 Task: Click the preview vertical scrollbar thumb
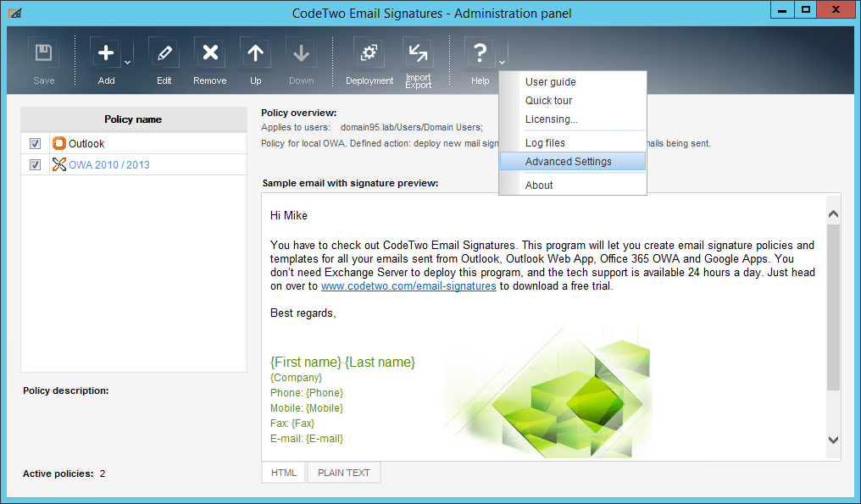click(x=833, y=307)
